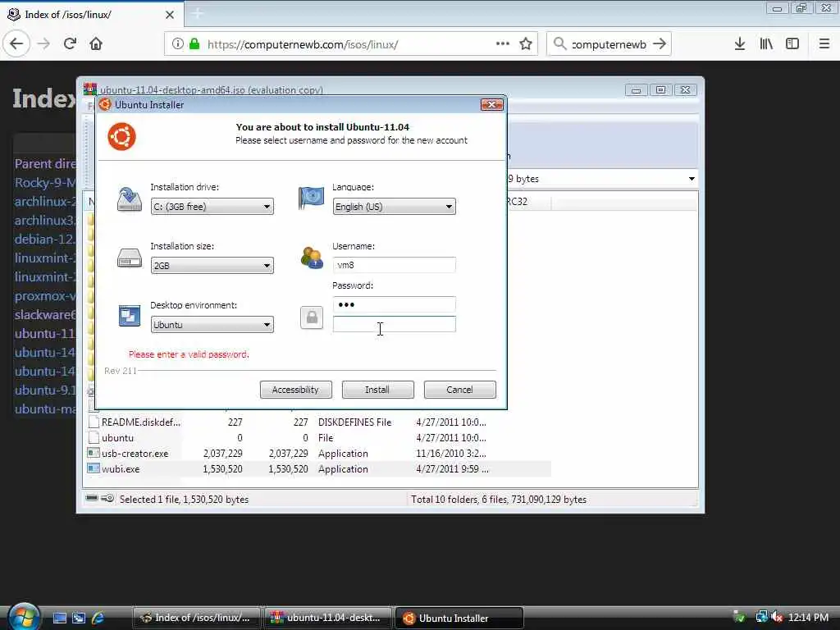Screen dimensions: 840x630
Task: Open the downloads arrow icon
Action: 740,44
